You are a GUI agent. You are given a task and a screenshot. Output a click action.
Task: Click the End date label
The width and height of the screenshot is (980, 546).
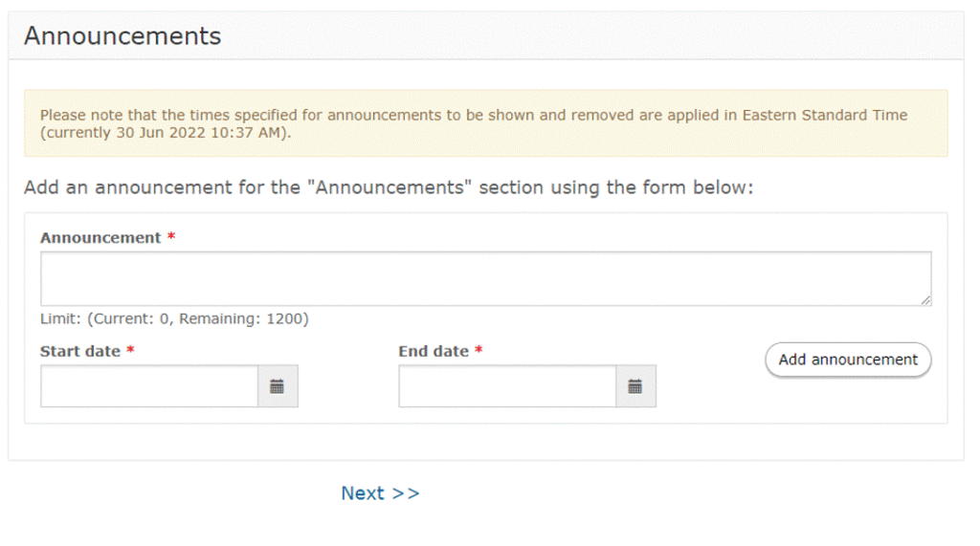click(434, 352)
